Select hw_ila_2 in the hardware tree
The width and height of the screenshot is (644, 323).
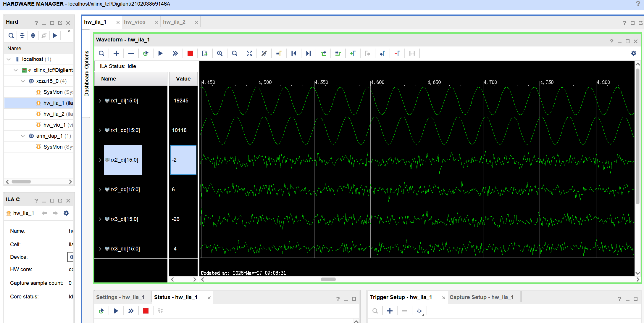(54, 114)
